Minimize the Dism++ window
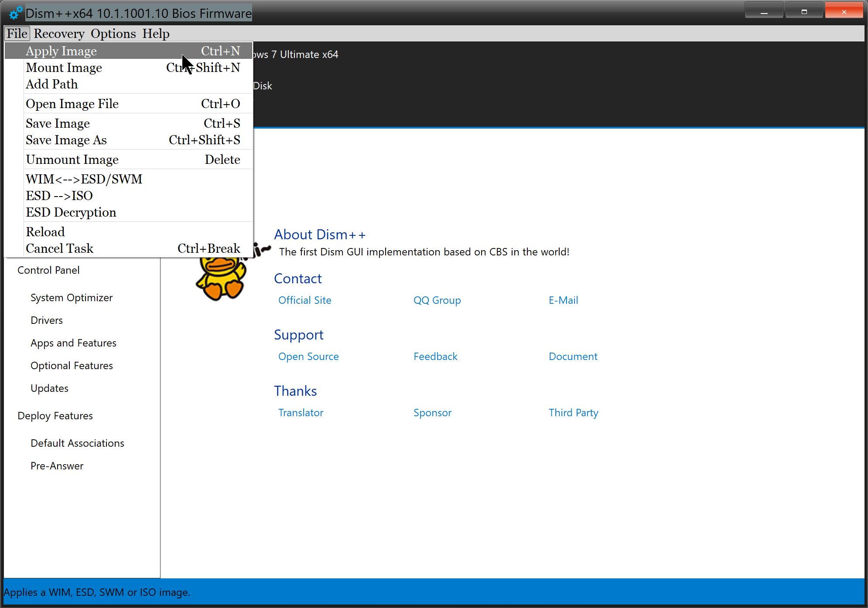The height and width of the screenshot is (608, 868). click(764, 11)
